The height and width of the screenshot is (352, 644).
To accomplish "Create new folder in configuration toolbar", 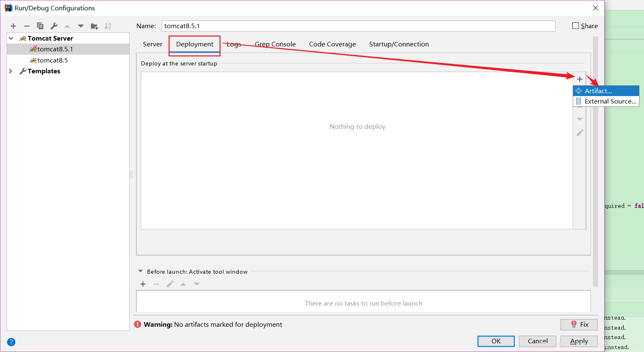I will tap(94, 26).
